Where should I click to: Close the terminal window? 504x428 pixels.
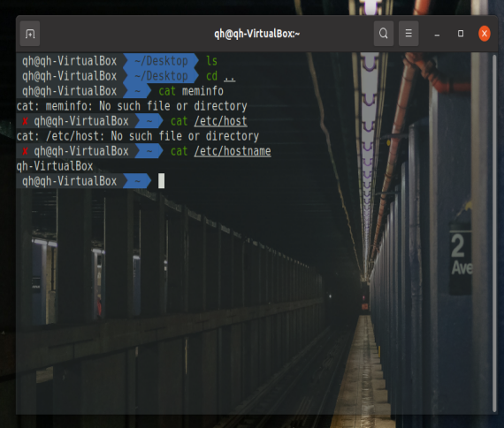click(x=485, y=34)
